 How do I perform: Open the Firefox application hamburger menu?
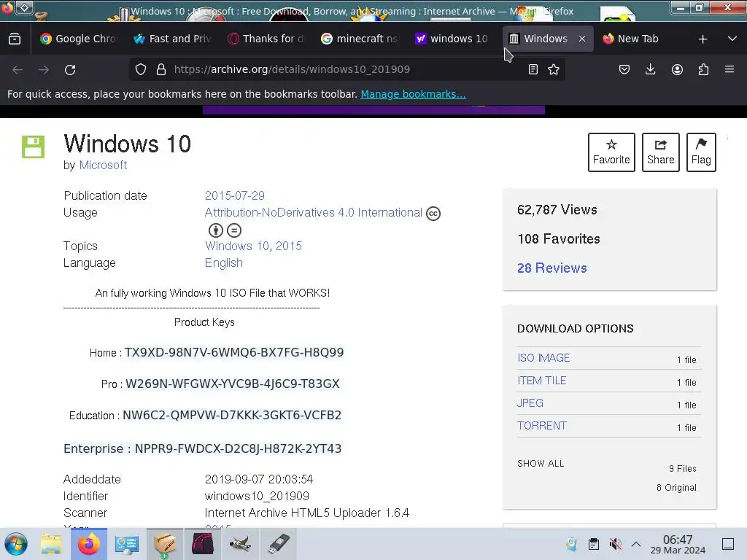(729, 69)
